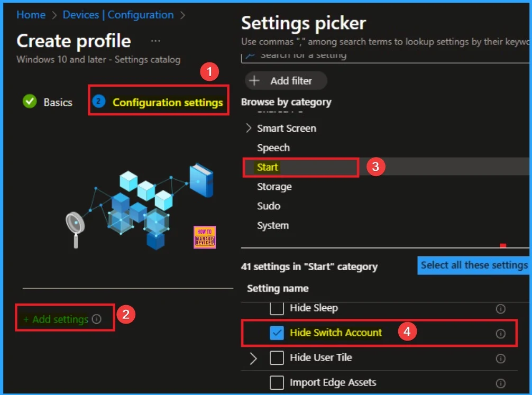532x395 pixels.
Task: Open Devices | Configuration breadcrumb link
Action: pyautogui.click(x=118, y=15)
